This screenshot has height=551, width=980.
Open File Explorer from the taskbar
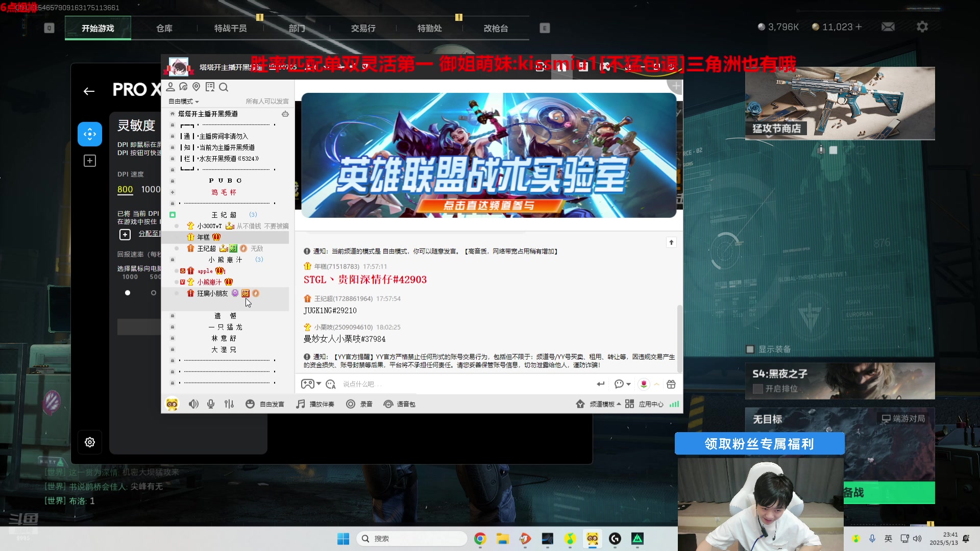click(503, 539)
